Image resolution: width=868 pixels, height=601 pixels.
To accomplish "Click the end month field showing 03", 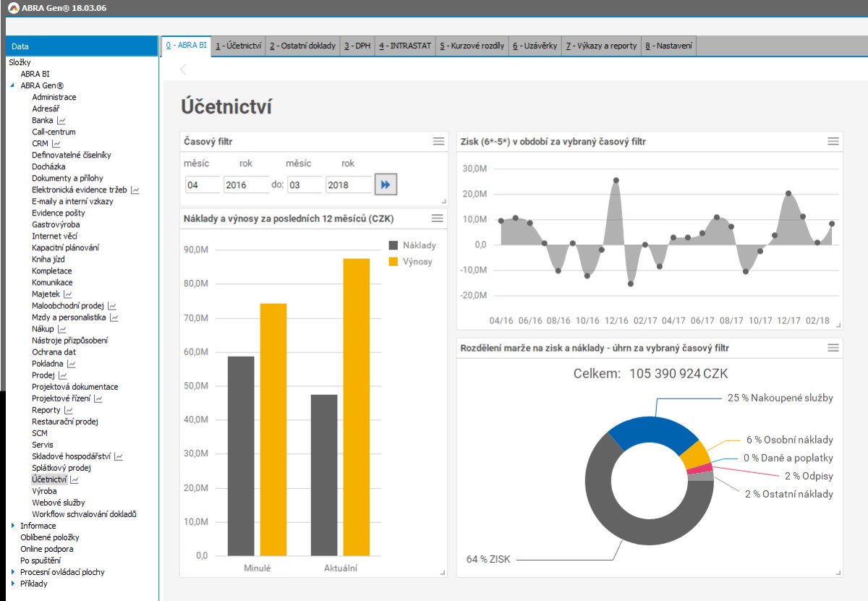I will tap(305, 185).
